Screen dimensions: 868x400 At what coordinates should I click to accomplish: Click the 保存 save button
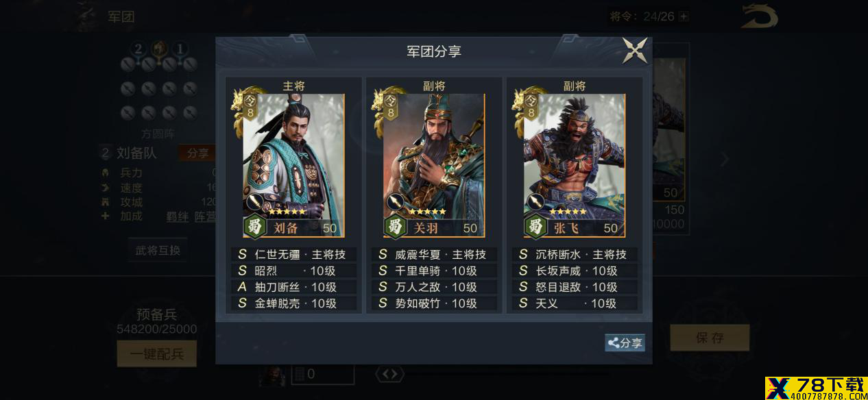tap(710, 338)
